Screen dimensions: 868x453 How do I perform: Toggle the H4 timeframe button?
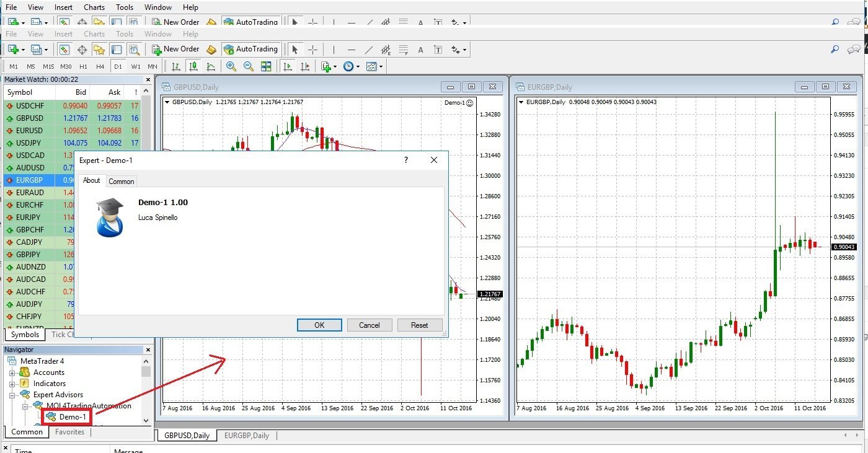(x=100, y=66)
